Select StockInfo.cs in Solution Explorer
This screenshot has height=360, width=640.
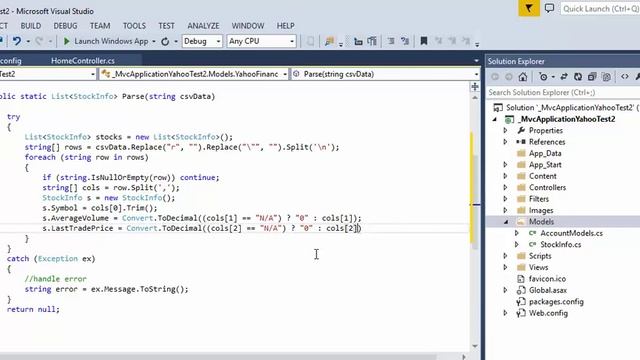coord(560,245)
